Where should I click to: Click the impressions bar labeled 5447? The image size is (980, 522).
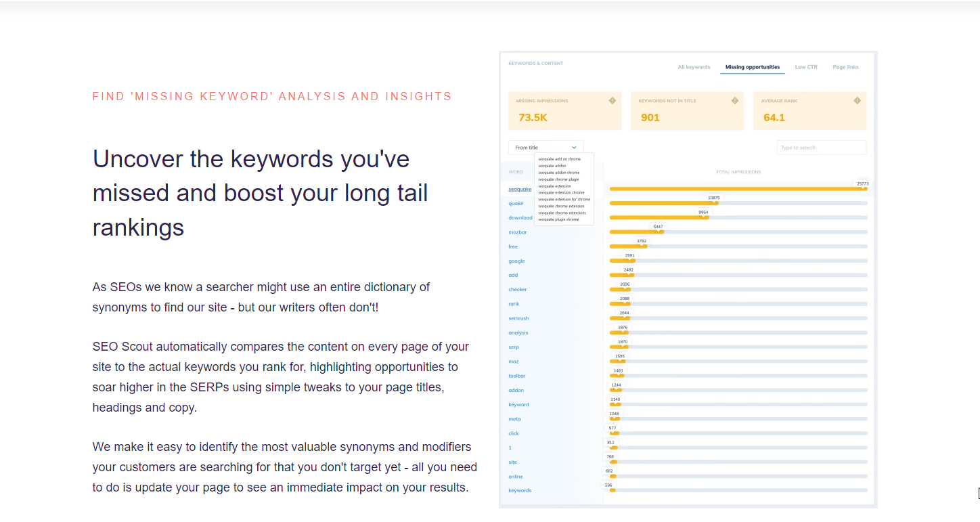pyautogui.click(x=636, y=232)
